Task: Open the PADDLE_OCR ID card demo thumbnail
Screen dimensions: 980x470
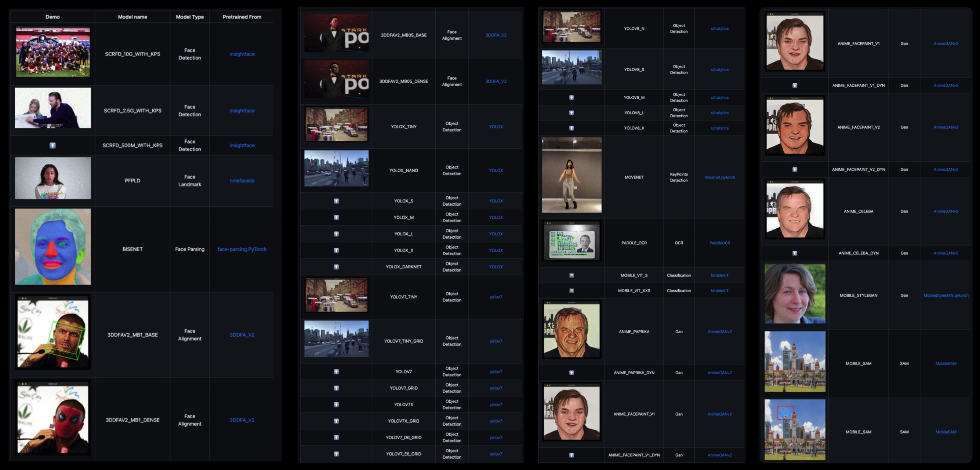Action: [571, 241]
